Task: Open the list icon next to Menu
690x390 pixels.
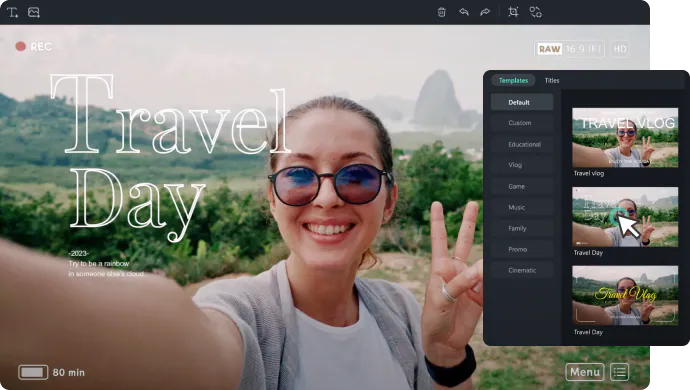Action: 620,372
